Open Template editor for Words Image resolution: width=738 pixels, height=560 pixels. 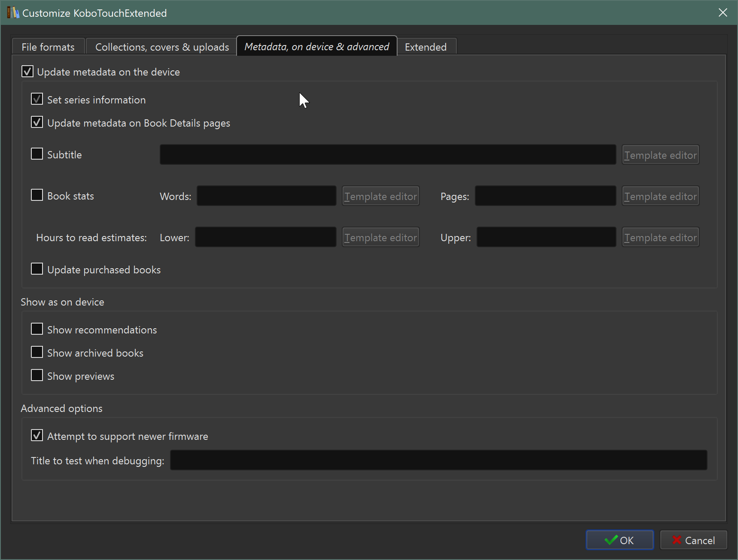(x=380, y=196)
